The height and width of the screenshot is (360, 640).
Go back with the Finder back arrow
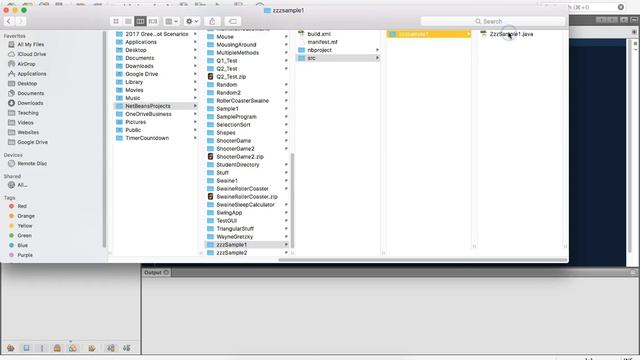coord(9,21)
